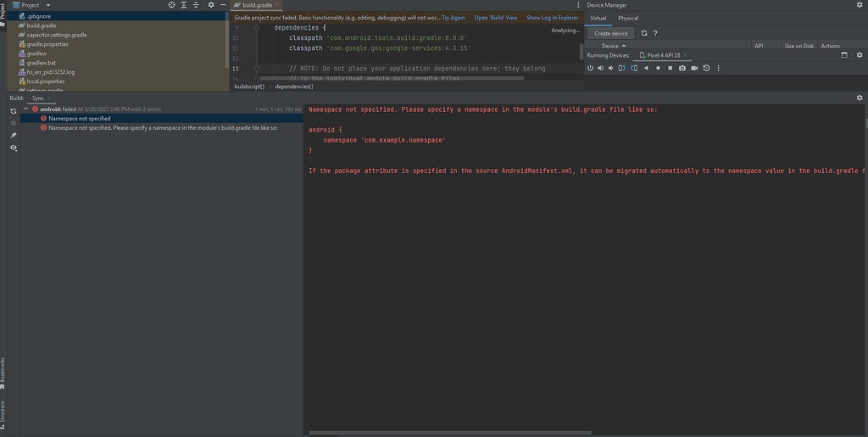Click emulator Overview square button
This screenshot has height=437, width=868.
[670, 68]
